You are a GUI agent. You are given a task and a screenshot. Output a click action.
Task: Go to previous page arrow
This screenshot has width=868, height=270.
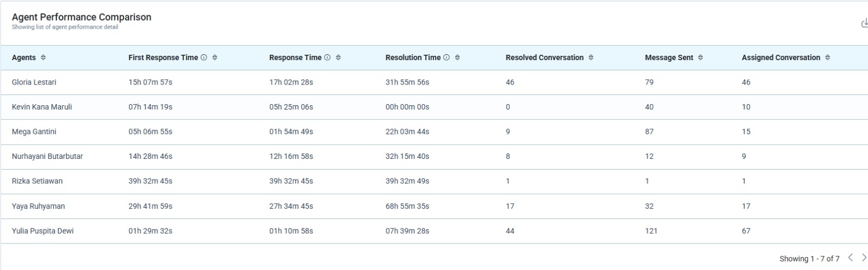click(850, 258)
